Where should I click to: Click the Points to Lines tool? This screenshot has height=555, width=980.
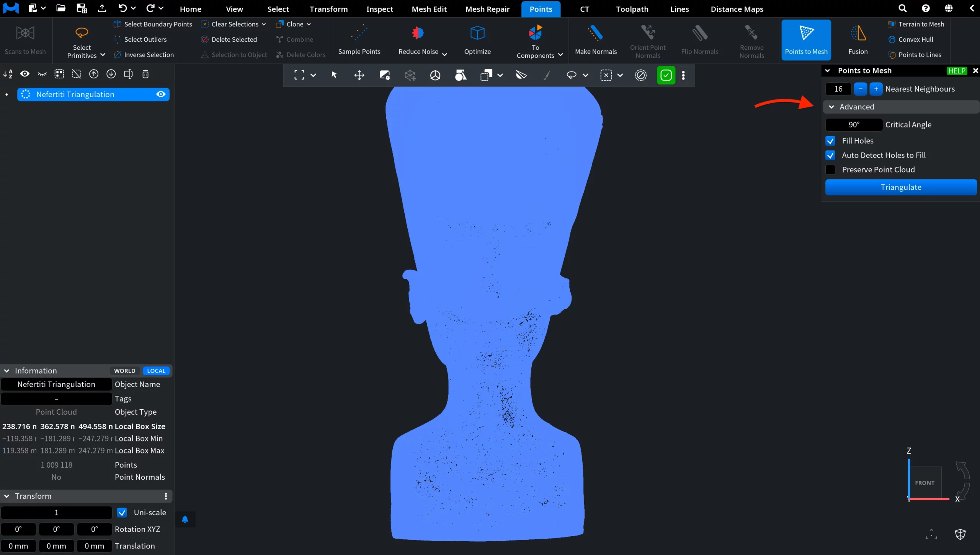click(915, 55)
